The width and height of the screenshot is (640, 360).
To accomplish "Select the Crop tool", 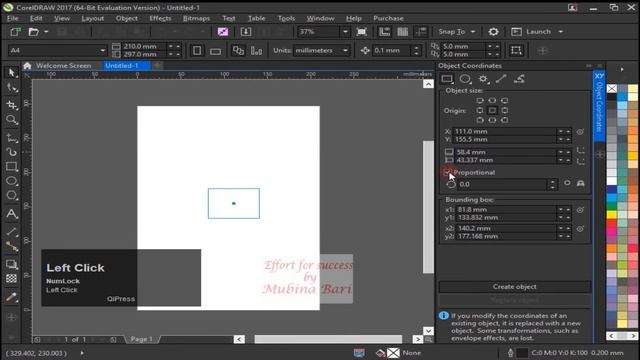I will [x=12, y=104].
